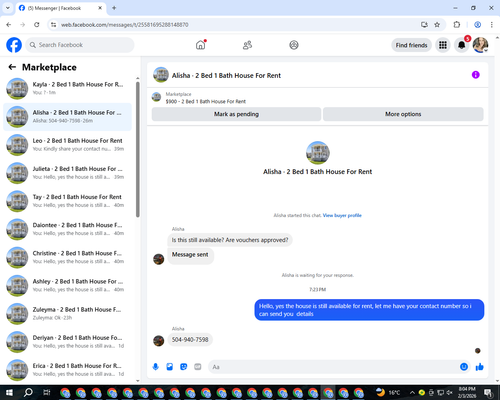Open Daiontee's conversation
Image resolution: width=500 pixels, height=400 pixels.
[68, 229]
